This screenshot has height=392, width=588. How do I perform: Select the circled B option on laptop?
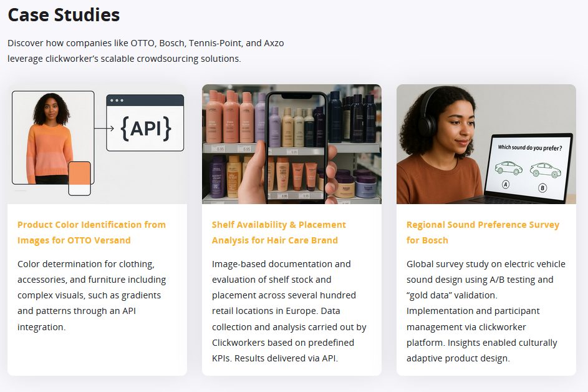click(542, 187)
